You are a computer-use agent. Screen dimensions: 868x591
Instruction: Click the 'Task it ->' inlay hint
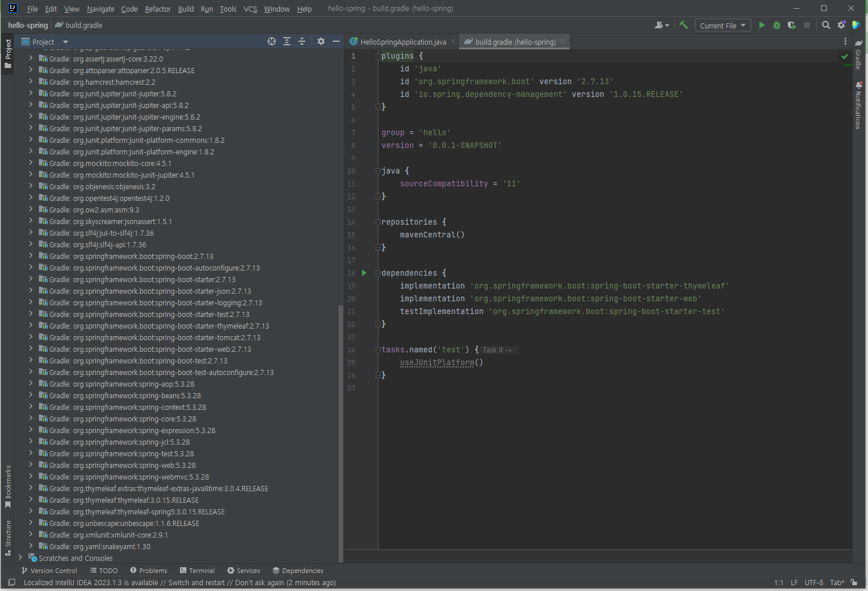tap(498, 350)
